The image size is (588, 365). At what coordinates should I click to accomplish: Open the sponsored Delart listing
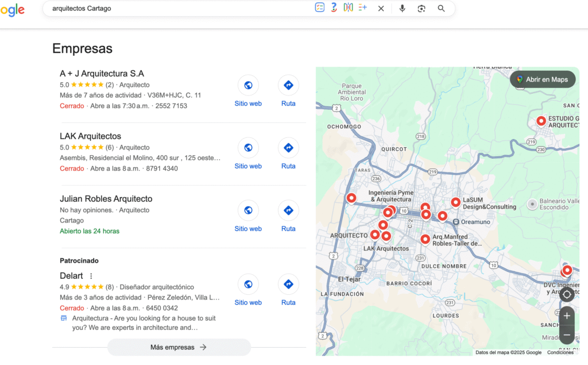point(71,276)
